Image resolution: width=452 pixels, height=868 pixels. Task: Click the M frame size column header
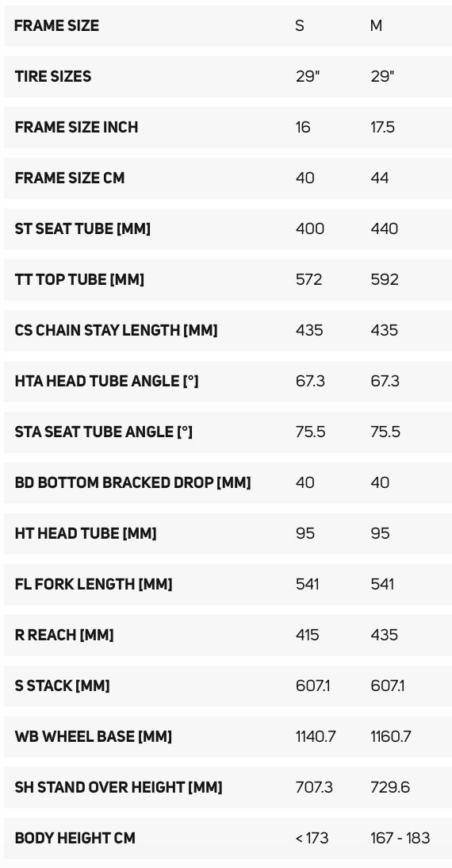[376, 25]
